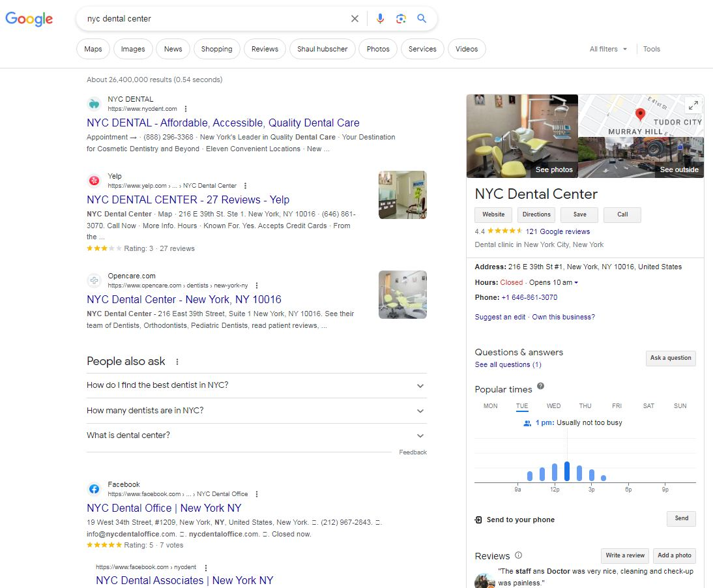This screenshot has width=713, height=588.
Task: Open See all questions (1) link
Action: (508, 364)
